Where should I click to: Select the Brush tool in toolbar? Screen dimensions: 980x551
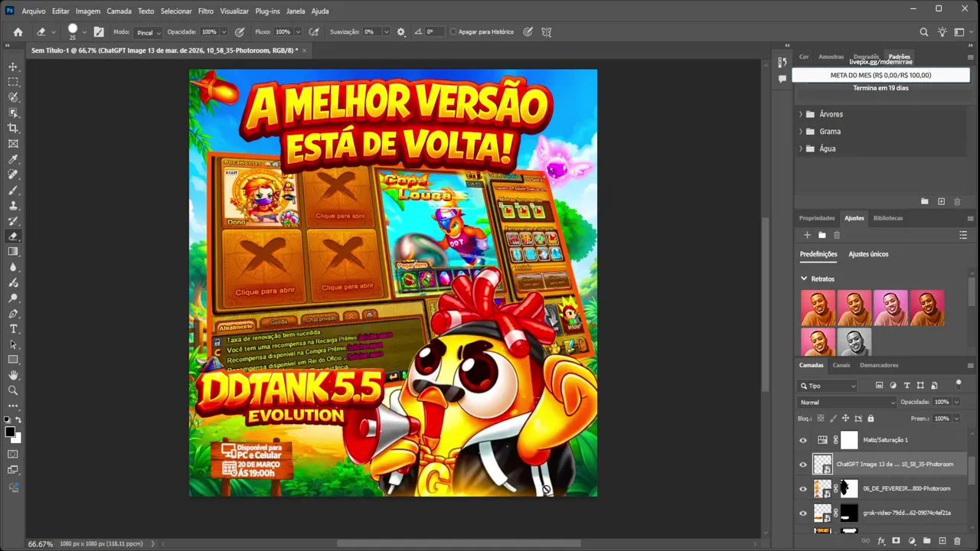13,190
